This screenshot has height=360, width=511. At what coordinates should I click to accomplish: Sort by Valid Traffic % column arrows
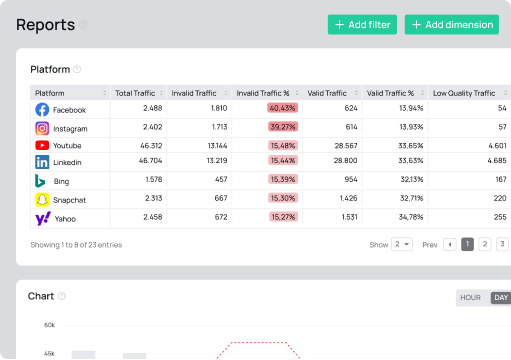[422, 93]
